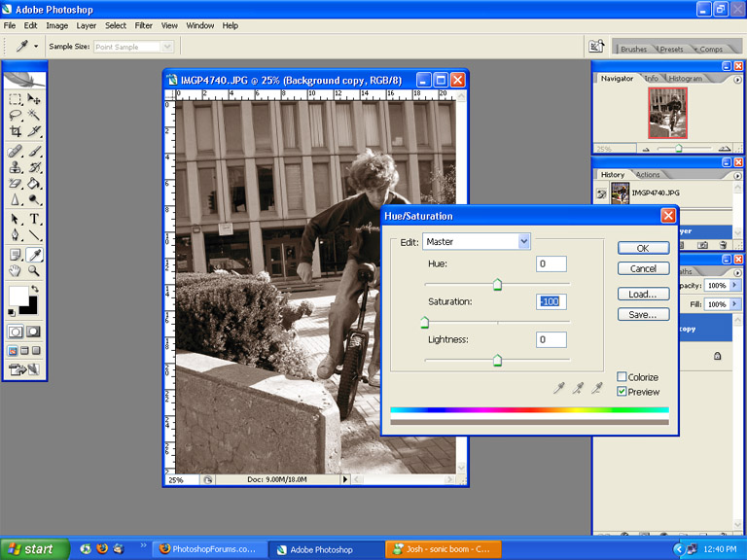747x560 pixels.
Task: Click the Eyedropper tool in toolbox
Action: [34, 255]
